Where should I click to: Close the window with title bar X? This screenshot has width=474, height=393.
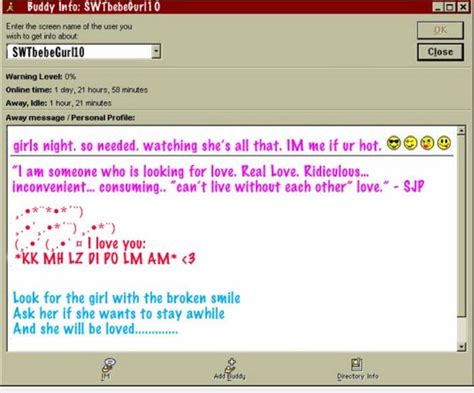pos(463,7)
